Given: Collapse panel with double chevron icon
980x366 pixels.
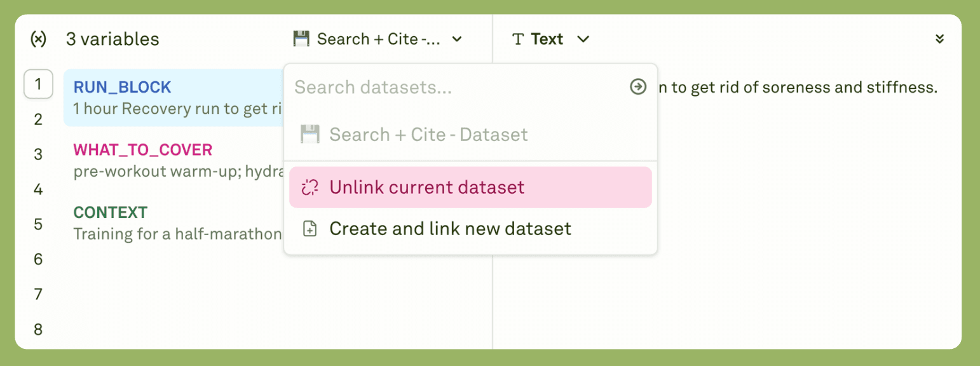Looking at the screenshot, I should pyautogui.click(x=940, y=39).
